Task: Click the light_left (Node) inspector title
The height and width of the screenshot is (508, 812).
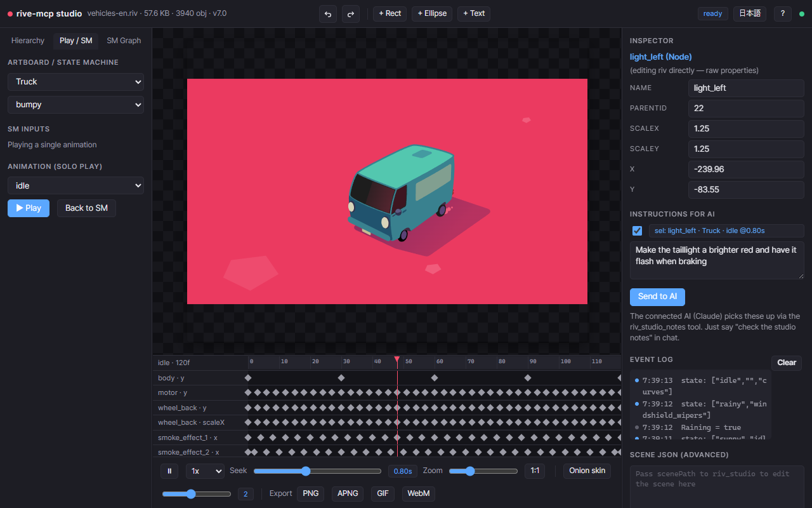Action: click(x=660, y=57)
